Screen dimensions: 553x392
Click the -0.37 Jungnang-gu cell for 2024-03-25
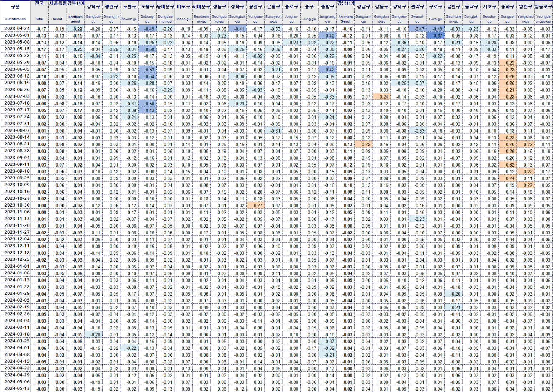point(327,341)
